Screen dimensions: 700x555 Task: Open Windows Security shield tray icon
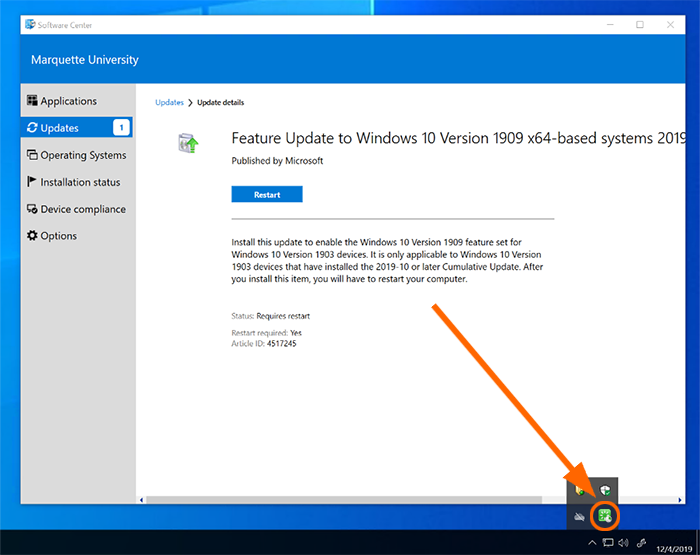tap(605, 490)
